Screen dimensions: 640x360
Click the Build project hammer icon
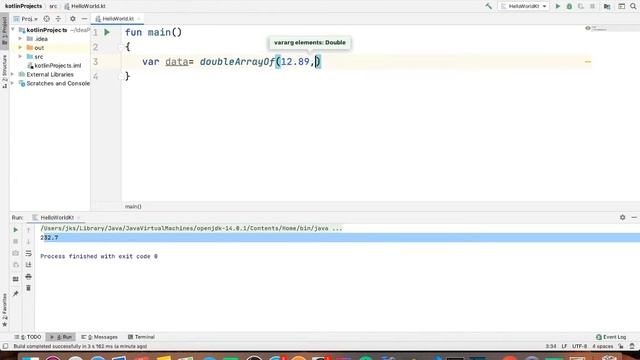coord(488,6)
